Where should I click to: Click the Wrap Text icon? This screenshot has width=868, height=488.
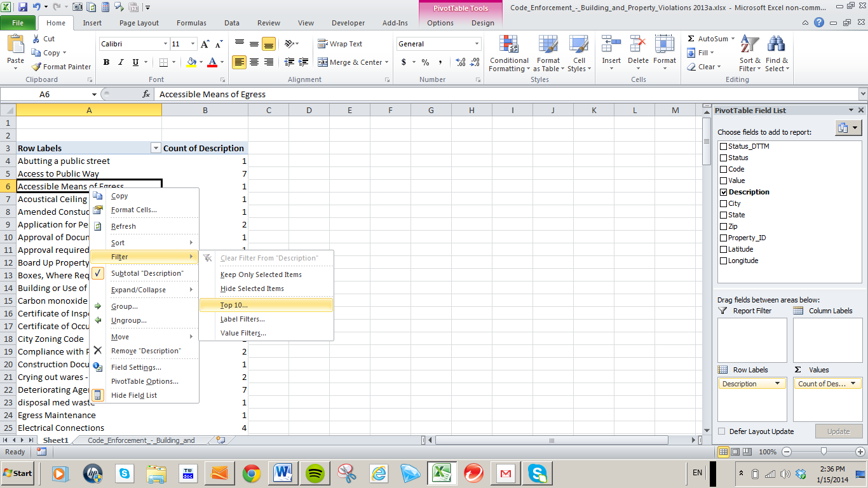pyautogui.click(x=322, y=44)
